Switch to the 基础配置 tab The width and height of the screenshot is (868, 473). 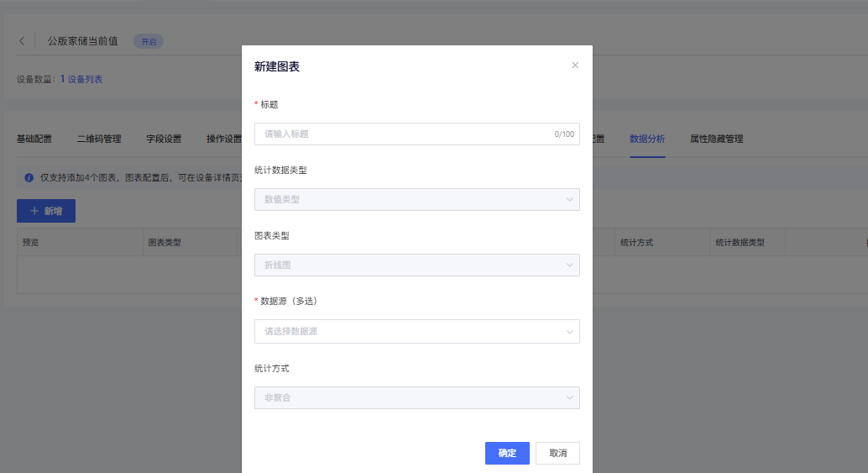click(x=34, y=139)
